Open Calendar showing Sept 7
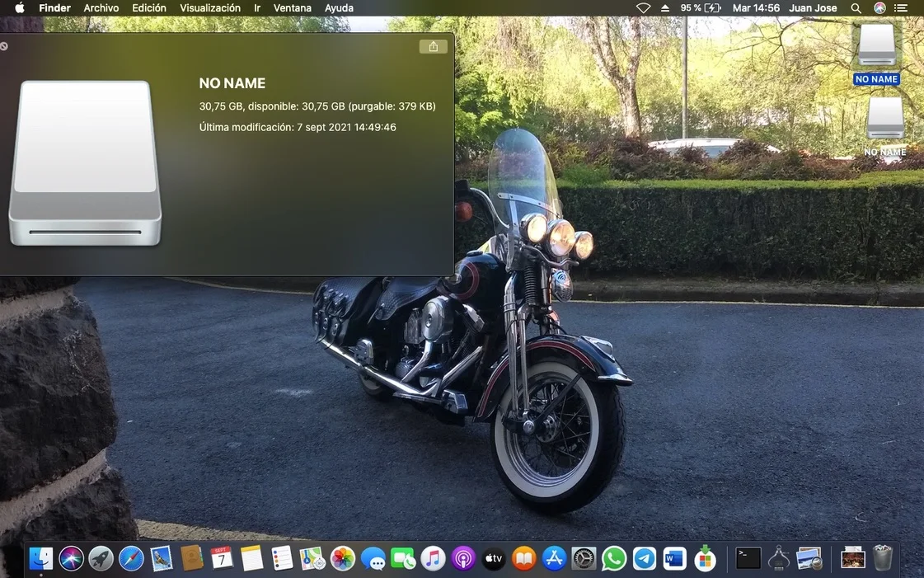Image resolution: width=924 pixels, height=578 pixels. [222, 558]
